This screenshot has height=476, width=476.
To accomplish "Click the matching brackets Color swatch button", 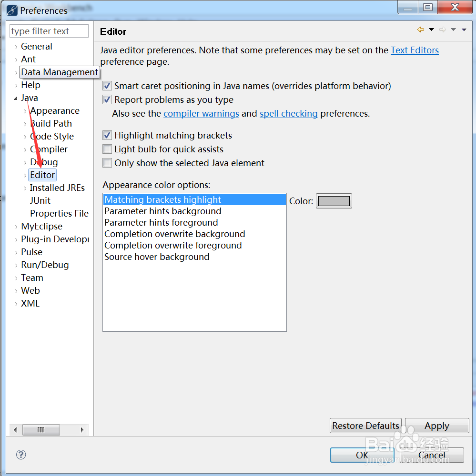I will pyautogui.click(x=334, y=201).
